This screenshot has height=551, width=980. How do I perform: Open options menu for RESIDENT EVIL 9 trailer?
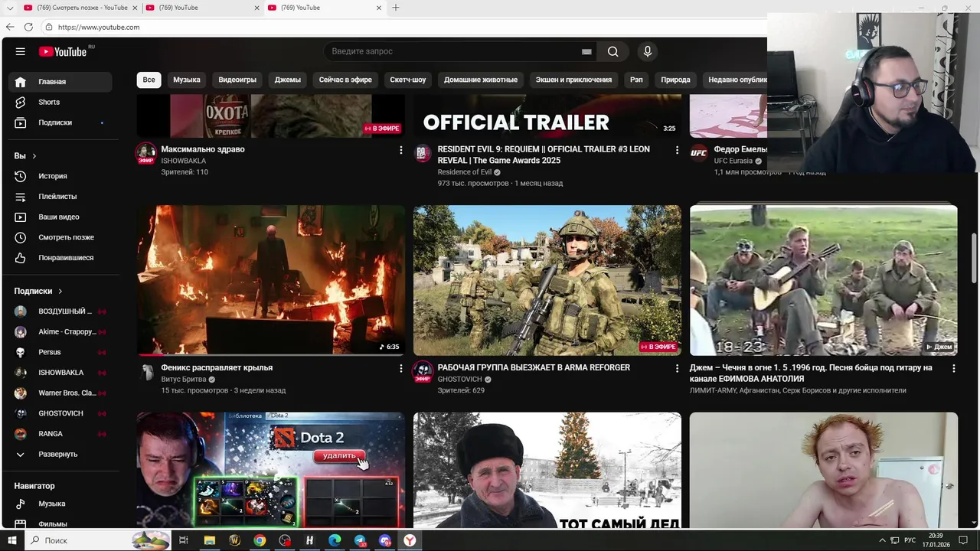(677, 150)
